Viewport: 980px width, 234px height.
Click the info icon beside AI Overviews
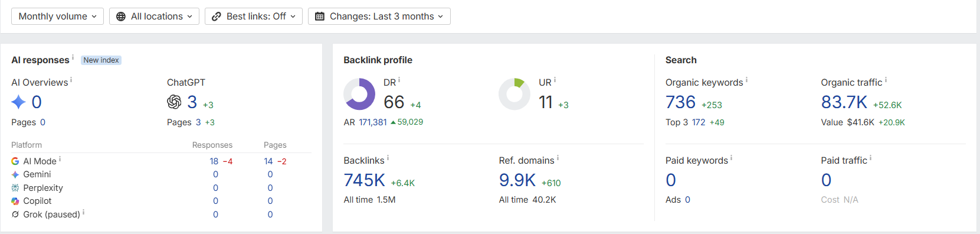pos(71,80)
